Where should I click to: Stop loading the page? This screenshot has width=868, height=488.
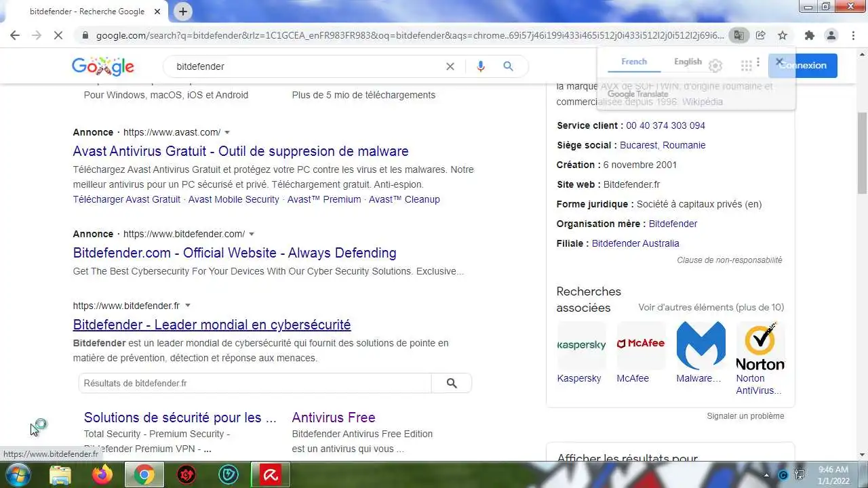[58, 35]
